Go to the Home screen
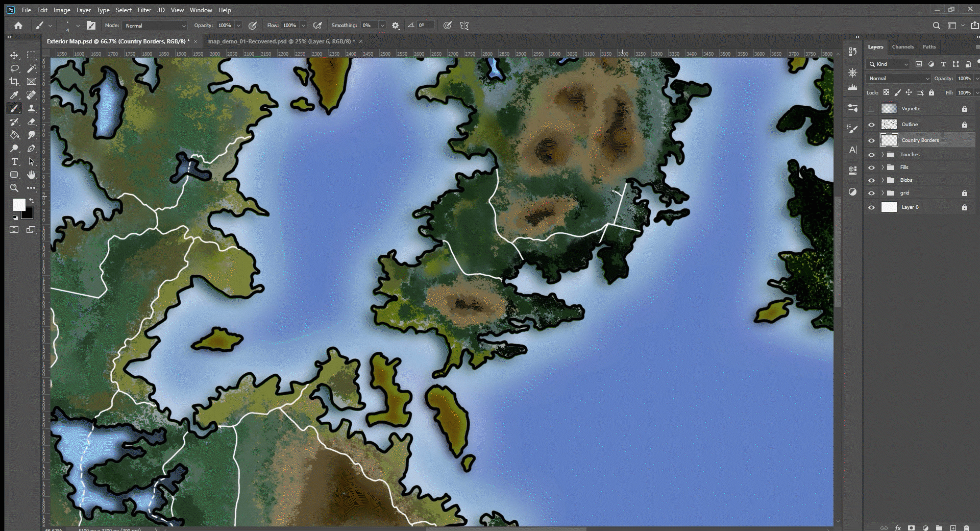Image resolution: width=980 pixels, height=531 pixels. coord(18,26)
